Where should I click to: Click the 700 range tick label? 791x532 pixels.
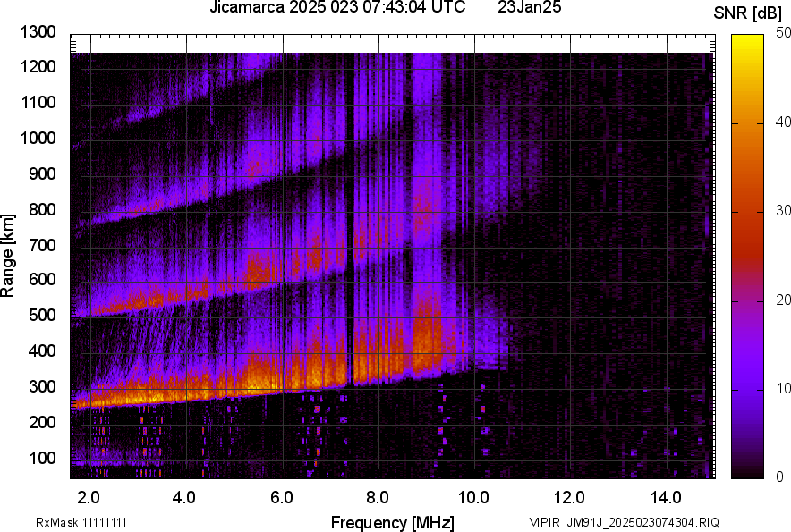point(42,245)
